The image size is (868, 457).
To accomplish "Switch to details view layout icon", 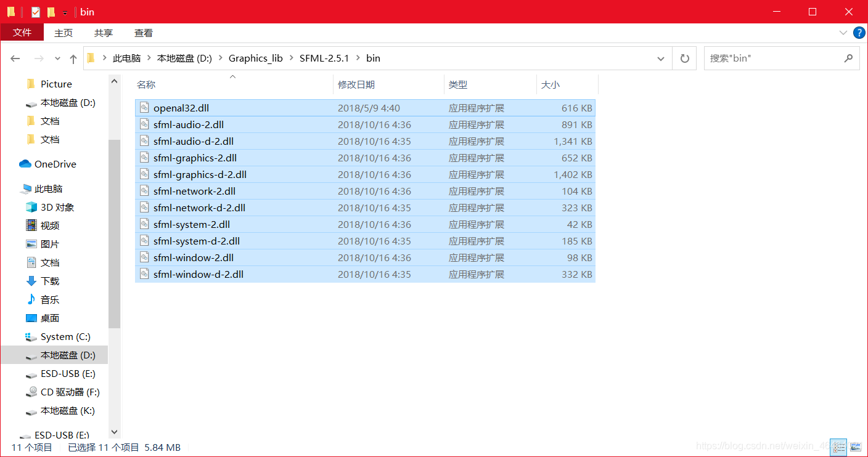I will [x=838, y=447].
